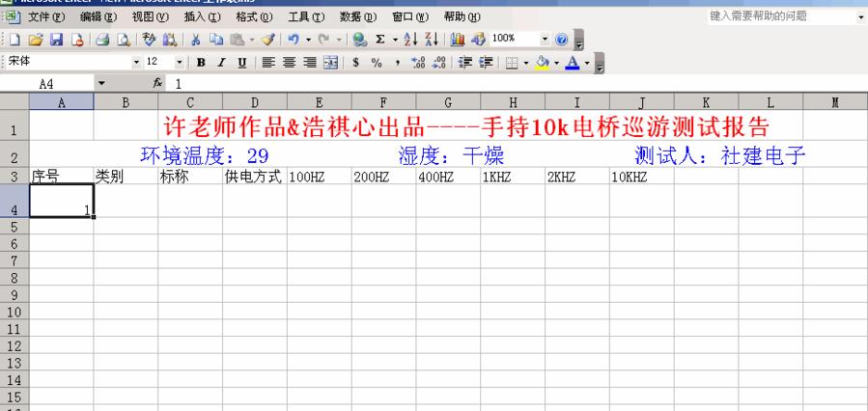Open the 格式 menu
The image size is (868, 411).
click(x=254, y=17)
